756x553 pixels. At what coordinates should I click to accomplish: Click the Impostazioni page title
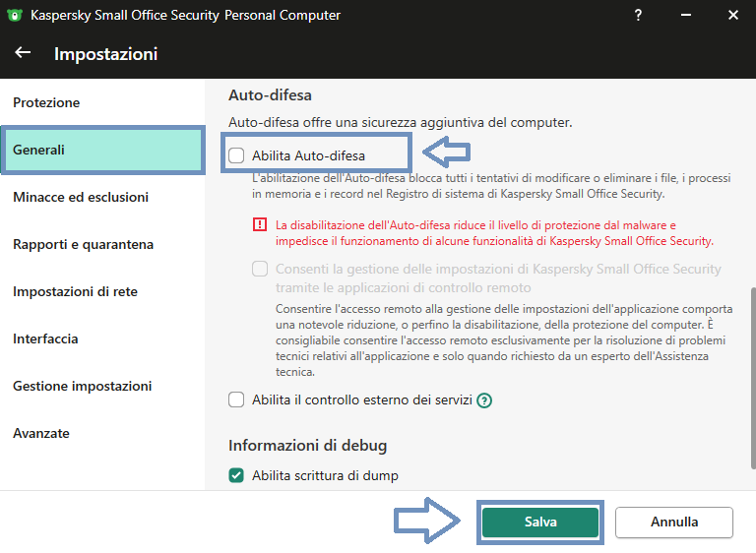coord(105,53)
